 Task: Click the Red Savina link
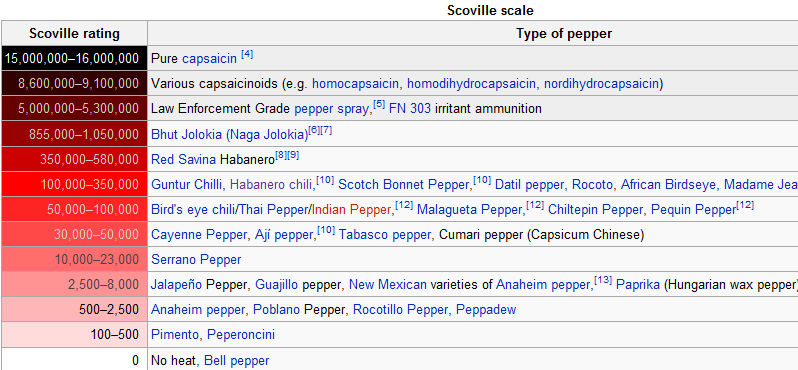tap(183, 159)
